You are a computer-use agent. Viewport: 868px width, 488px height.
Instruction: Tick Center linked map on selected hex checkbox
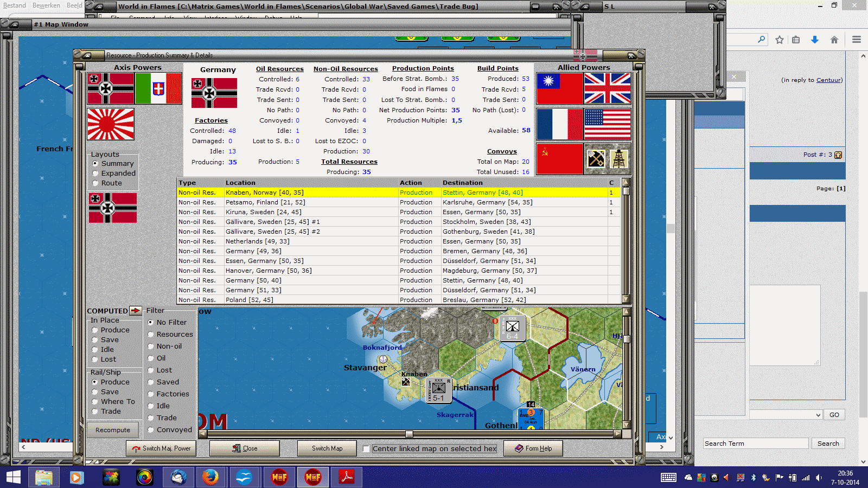367,448
